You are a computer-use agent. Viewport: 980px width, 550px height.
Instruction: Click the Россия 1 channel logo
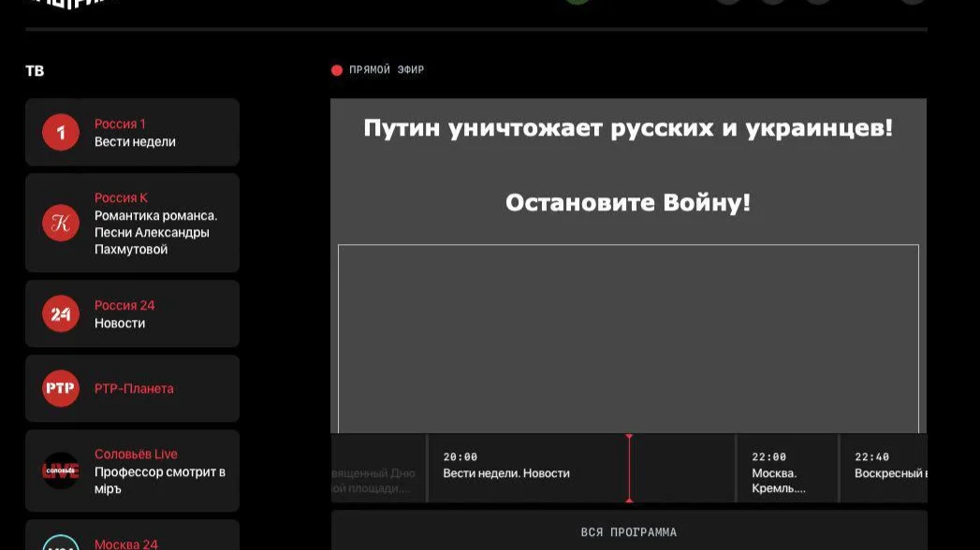[61, 133]
